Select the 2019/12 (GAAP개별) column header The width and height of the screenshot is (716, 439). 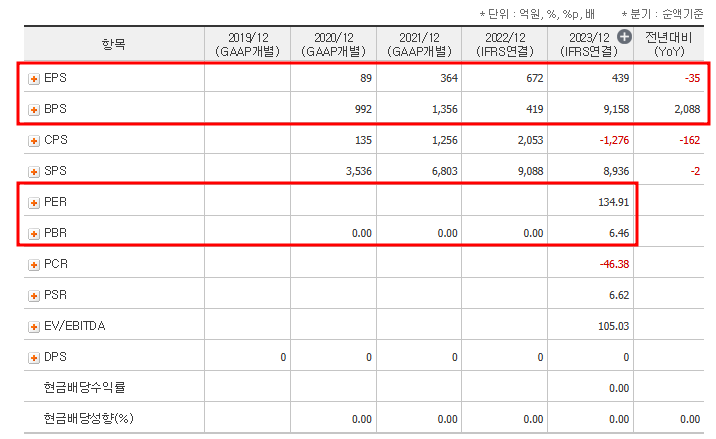tap(247, 44)
